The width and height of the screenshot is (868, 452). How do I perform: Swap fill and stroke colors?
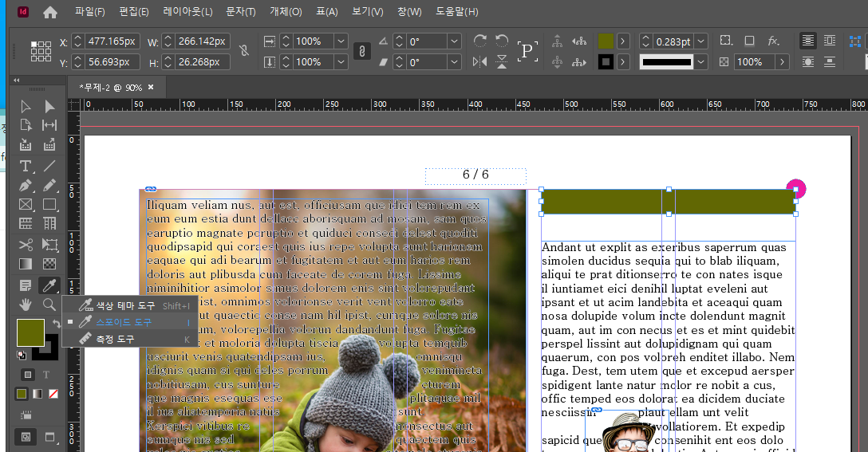pos(56,323)
